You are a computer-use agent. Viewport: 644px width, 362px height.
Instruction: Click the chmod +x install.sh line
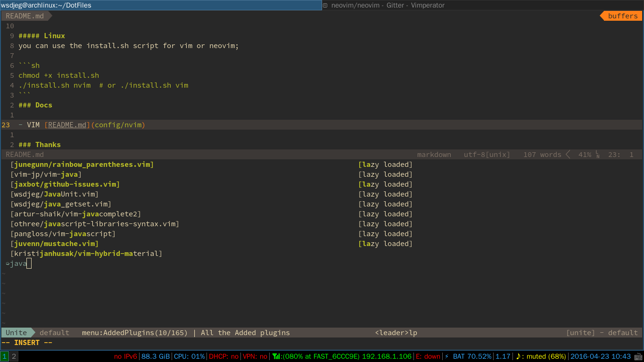(x=59, y=75)
